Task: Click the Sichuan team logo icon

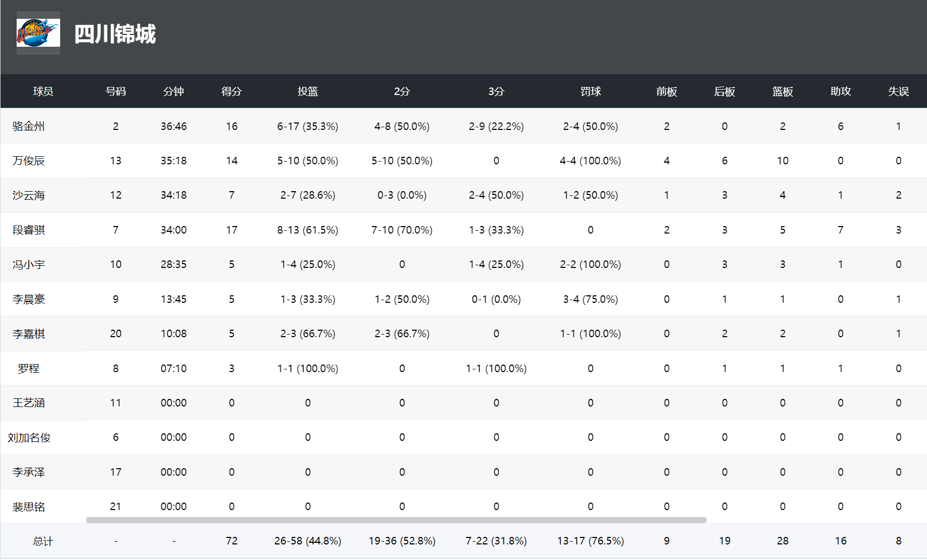Action: pyautogui.click(x=38, y=33)
